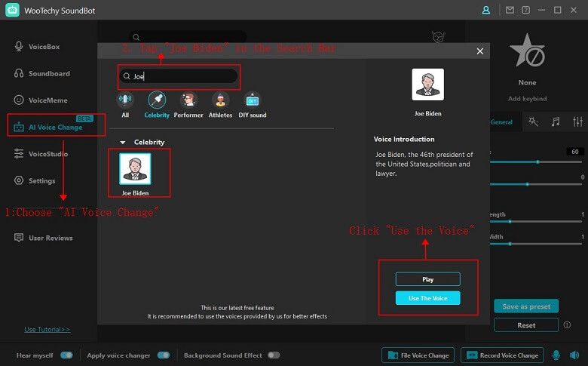Toggle the Hear myself switch
Viewport: 588px width, 366px height.
click(67, 355)
